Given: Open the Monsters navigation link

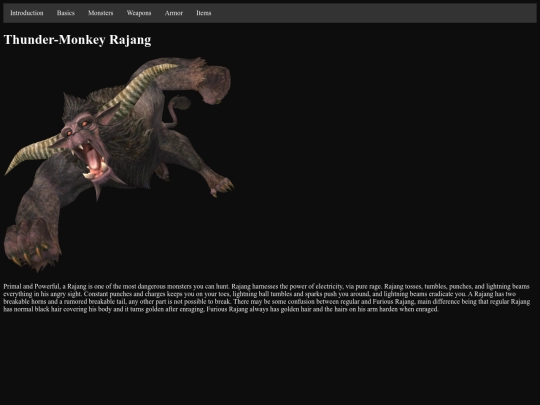Looking at the screenshot, I should tap(101, 13).
